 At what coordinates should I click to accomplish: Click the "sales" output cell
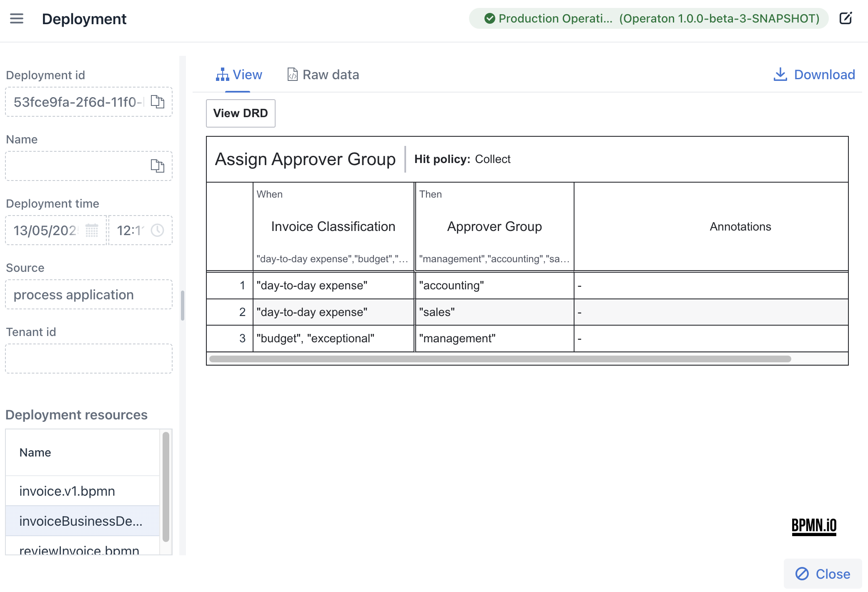[x=494, y=312]
